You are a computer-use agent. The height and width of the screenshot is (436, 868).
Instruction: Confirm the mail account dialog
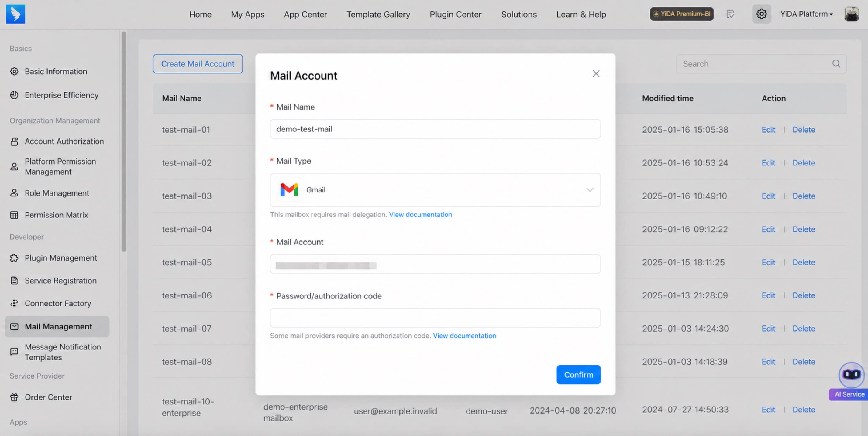(x=578, y=375)
